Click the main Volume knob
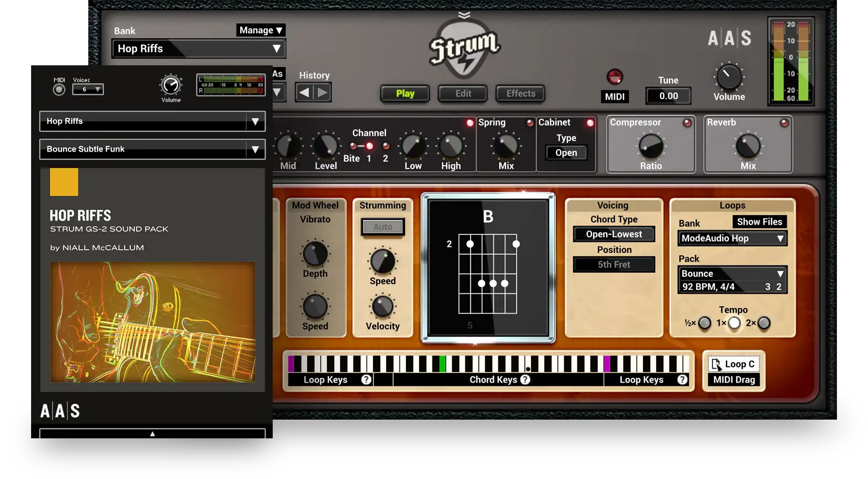This screenshot has width=868, height=479. coord(729,77)
